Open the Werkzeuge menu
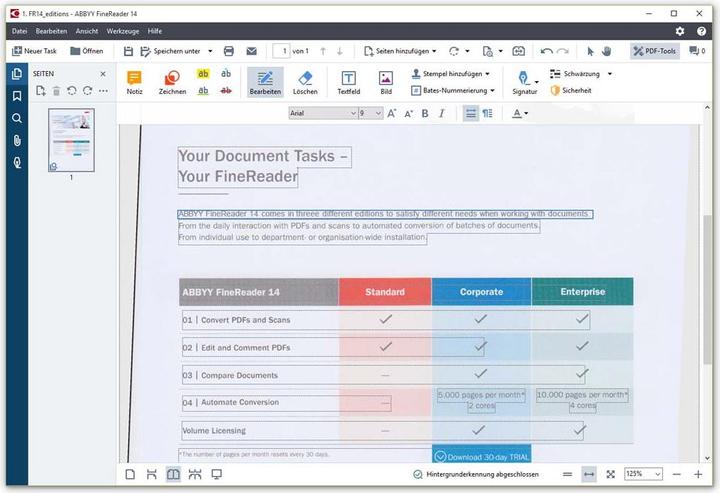Viewport: 720px width, 493px height. pos(123,31)
